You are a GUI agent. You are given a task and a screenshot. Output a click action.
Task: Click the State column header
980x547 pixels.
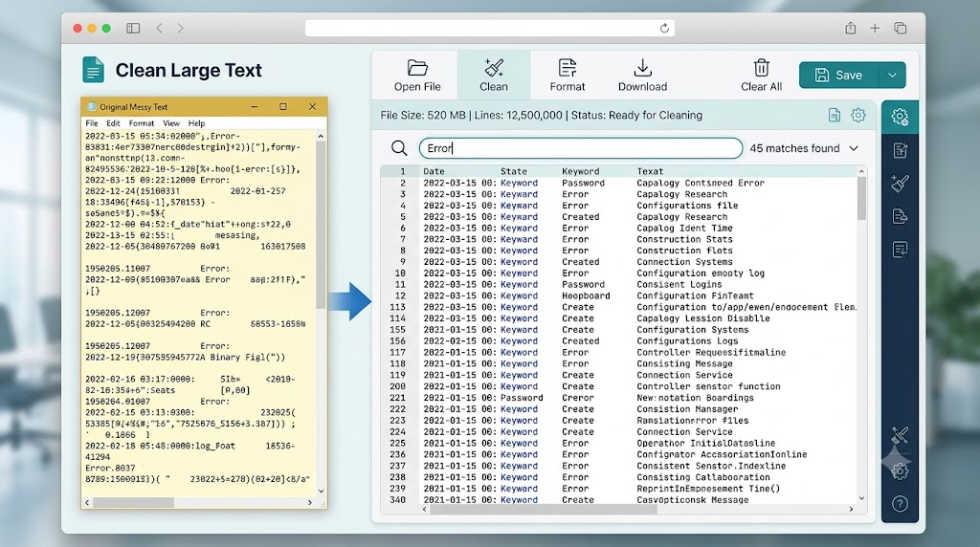pos(514,171)
